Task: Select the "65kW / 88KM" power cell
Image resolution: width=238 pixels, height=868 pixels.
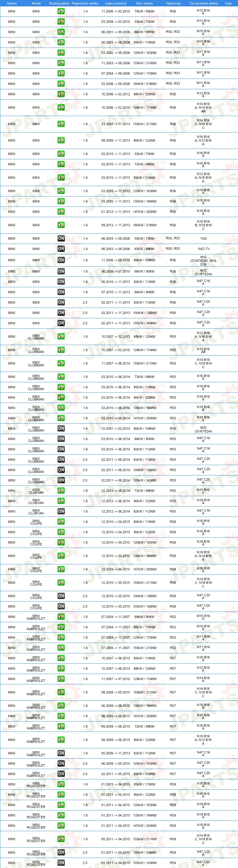Action: point(145,249)
